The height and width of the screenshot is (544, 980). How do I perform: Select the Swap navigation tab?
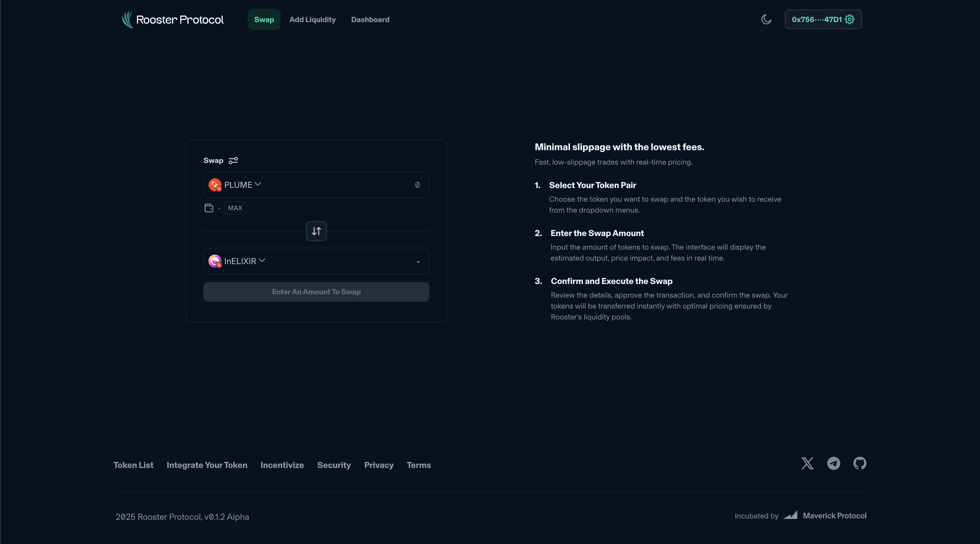click(x=264, y=19)
